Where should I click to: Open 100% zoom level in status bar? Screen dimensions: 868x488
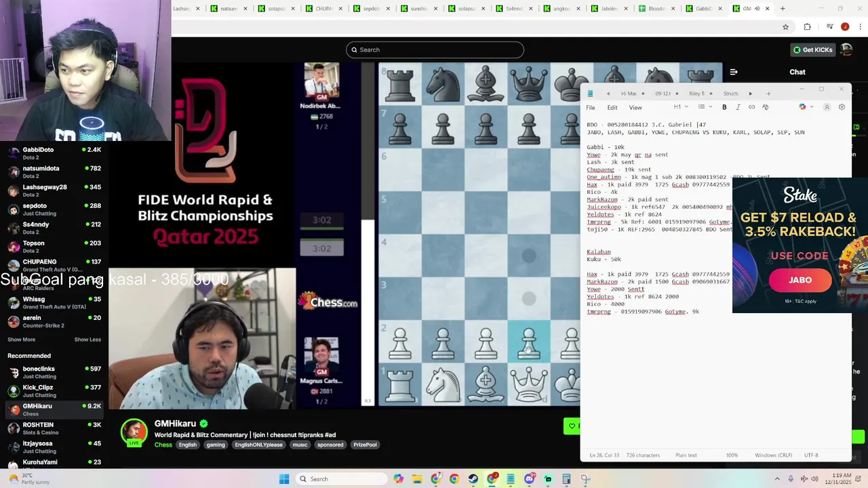[x=732, y=455]
